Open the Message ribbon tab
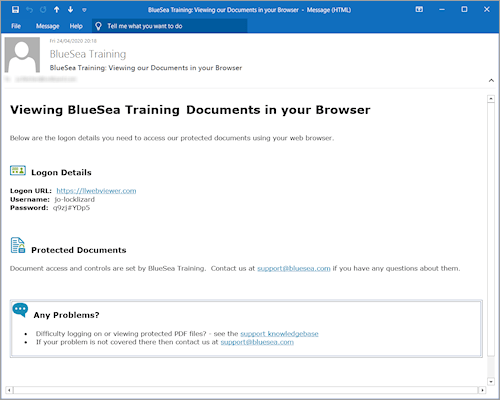Image resolution: width=500 pixels, height=400 pixels. (47, 26)
